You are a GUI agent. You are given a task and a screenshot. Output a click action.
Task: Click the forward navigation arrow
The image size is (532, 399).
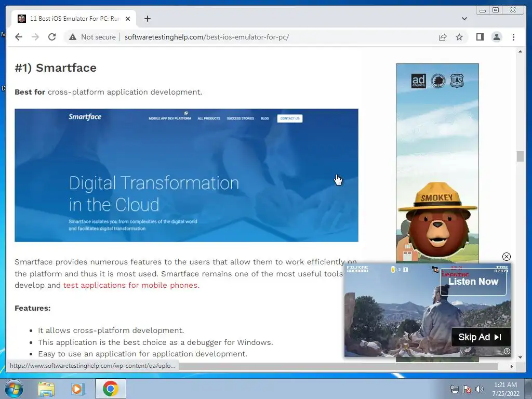(35, 37)
